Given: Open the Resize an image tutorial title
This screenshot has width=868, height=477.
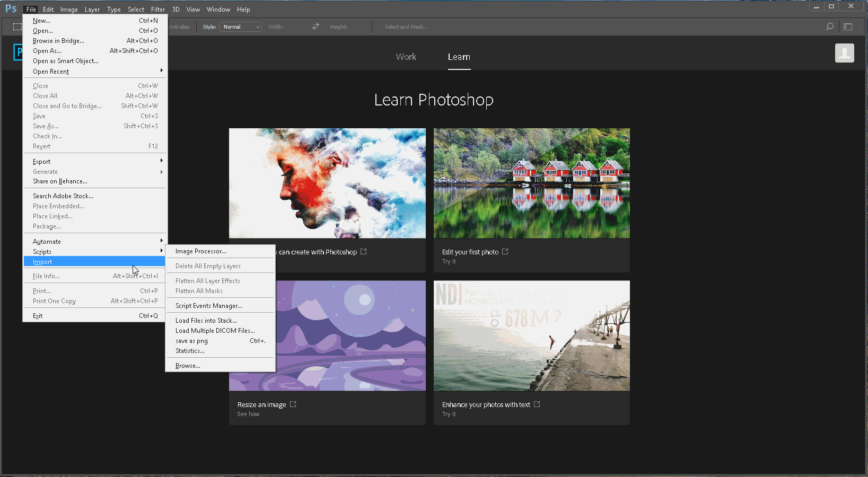Looking at the screenshot, I should tap(262, 404).
